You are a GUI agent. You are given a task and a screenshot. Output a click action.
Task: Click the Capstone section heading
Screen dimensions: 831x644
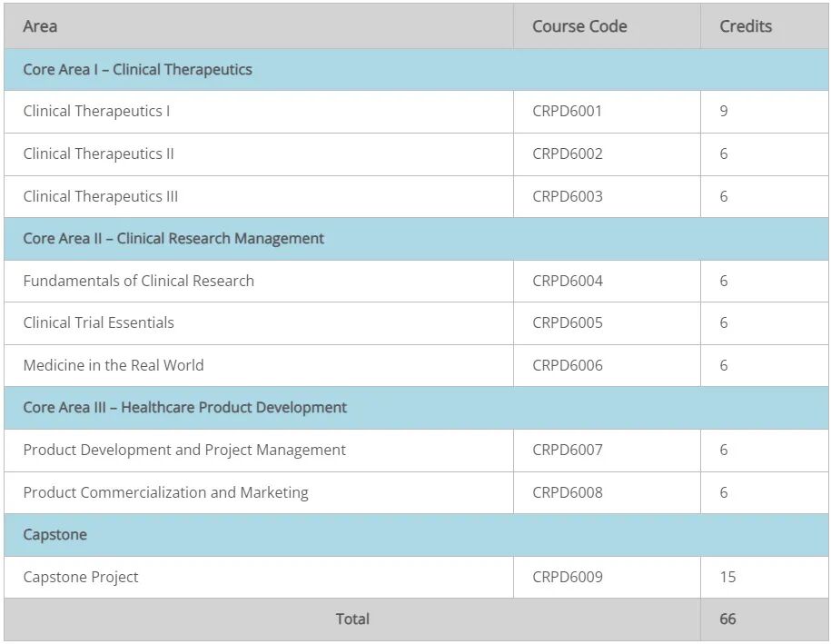(54, 534)
